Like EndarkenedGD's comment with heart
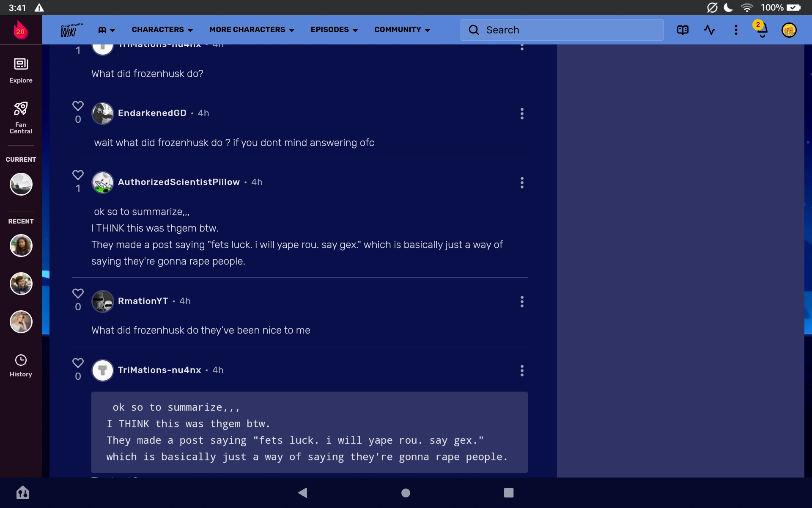Viewport: 812px width, 508px height. pos(78,106)
